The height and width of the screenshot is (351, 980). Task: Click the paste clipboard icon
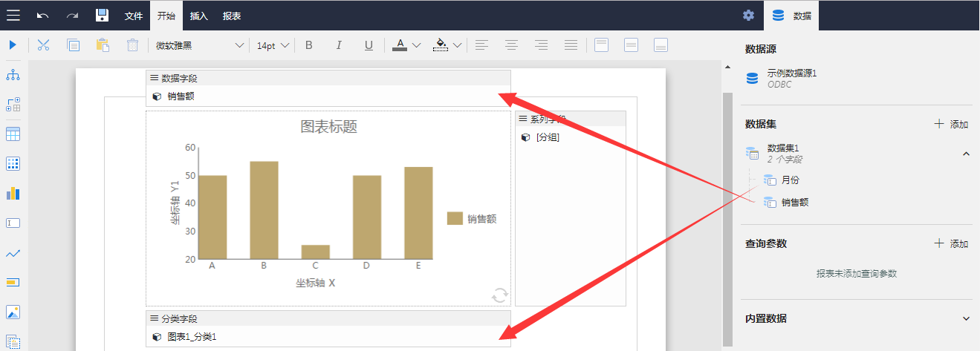pos(103,45)
